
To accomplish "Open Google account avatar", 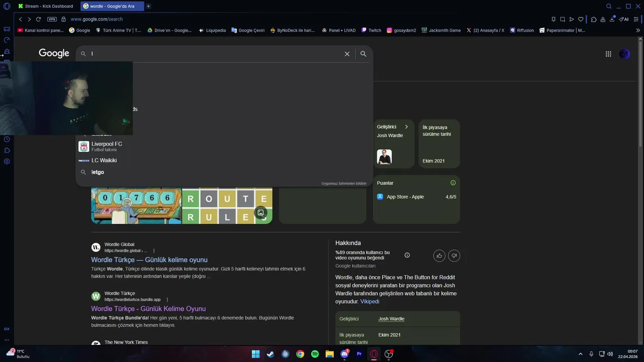I will (624, 54).
